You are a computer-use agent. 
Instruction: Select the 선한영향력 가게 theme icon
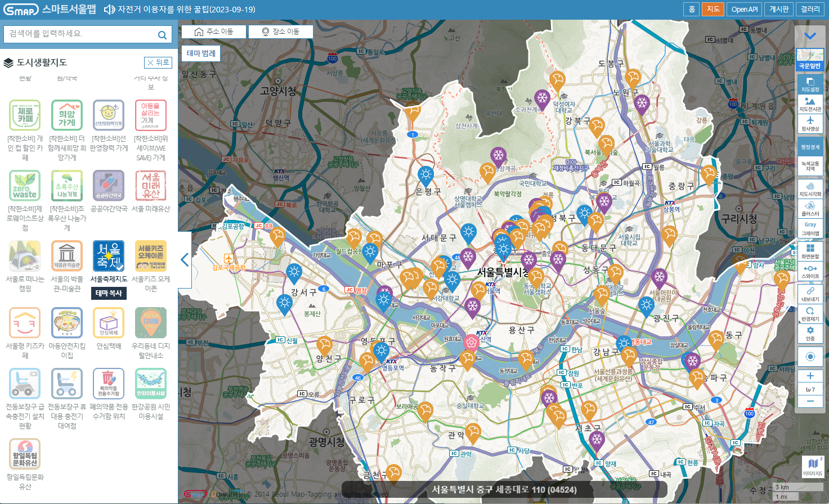(x=109, y=115)
